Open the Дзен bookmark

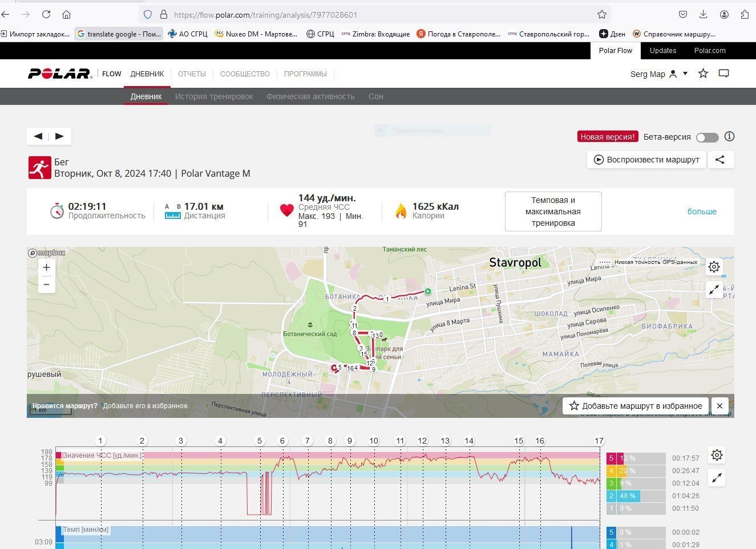pos(612,34)
